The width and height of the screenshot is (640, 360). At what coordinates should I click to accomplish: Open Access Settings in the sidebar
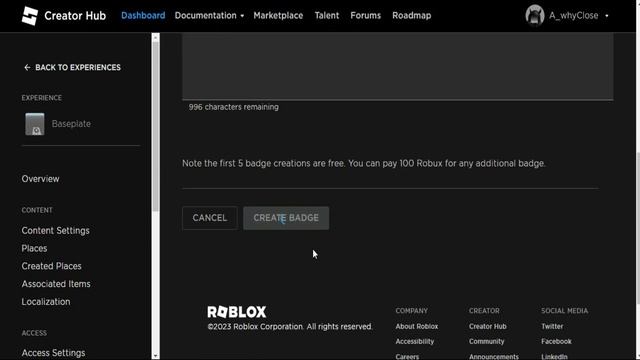coord(53,353)
